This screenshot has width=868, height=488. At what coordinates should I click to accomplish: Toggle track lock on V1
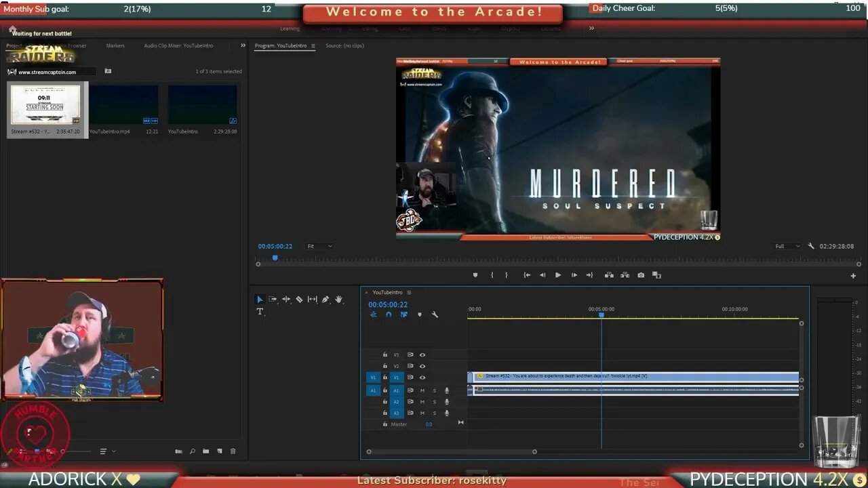point(385,378)
